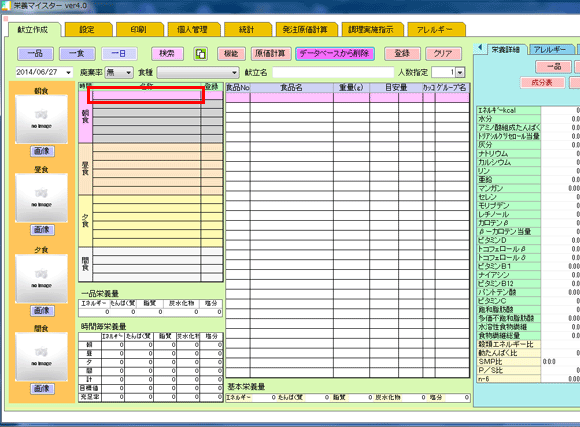Click the 画像 button under 朝食
The image size is (580, 427).
(x=42, y=151)
